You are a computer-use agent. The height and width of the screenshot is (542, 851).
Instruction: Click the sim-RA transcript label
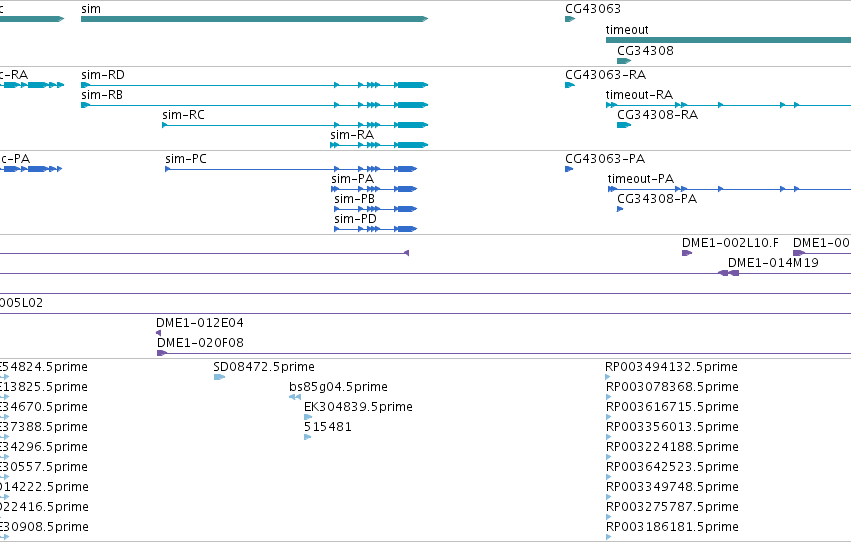coord(352,135)
